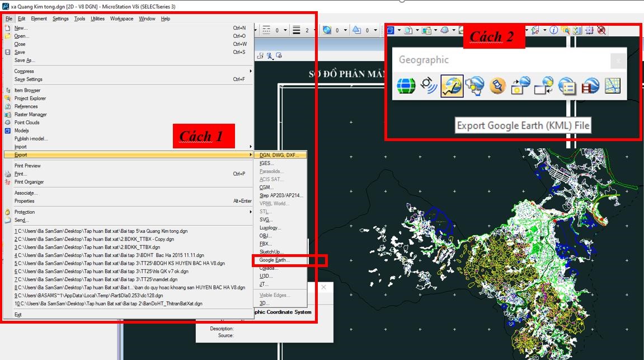This screenshot has width=644, height=360.
Task: Open the line style dropdown arrow
Action: click(286, 30)
